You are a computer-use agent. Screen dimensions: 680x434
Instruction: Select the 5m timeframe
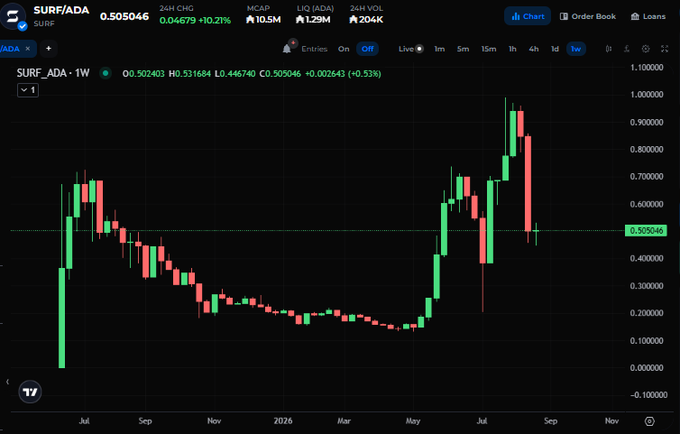(x=463, y=49)
